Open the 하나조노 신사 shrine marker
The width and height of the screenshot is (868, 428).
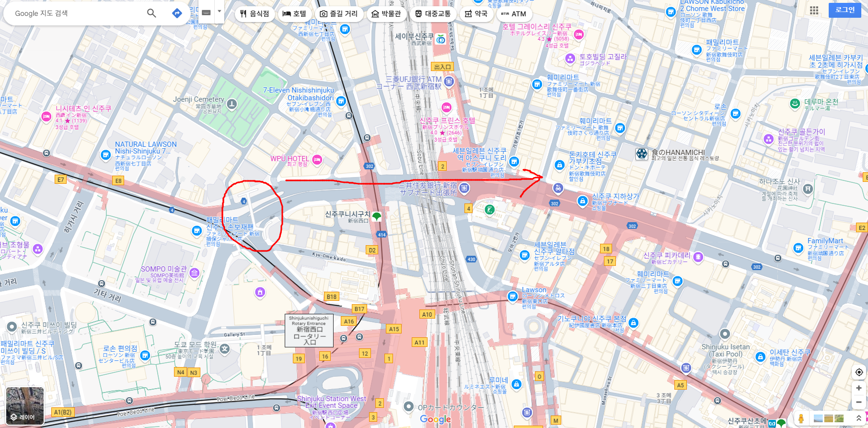[x=808, y=189]
